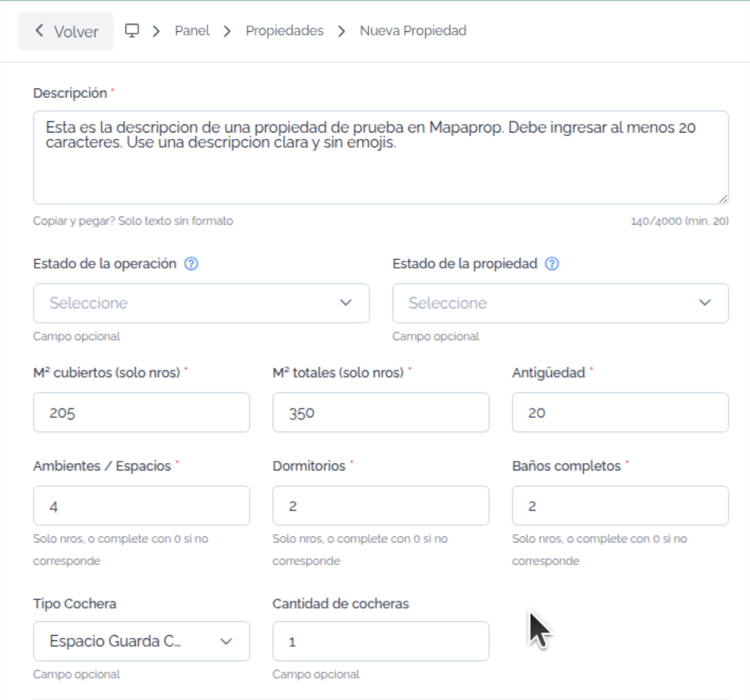Click the back arrow beside Volver

[x=39, y=31]
